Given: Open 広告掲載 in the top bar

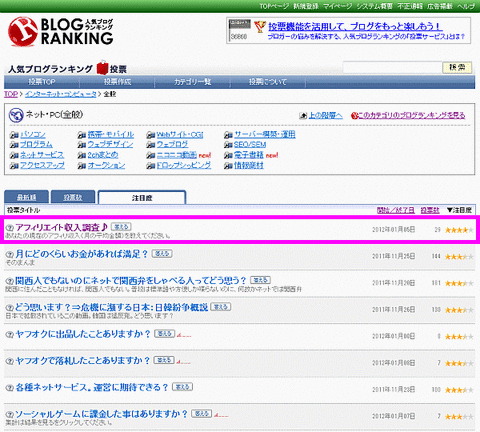Looking at the screenshot, I should [x=440, y=6].
